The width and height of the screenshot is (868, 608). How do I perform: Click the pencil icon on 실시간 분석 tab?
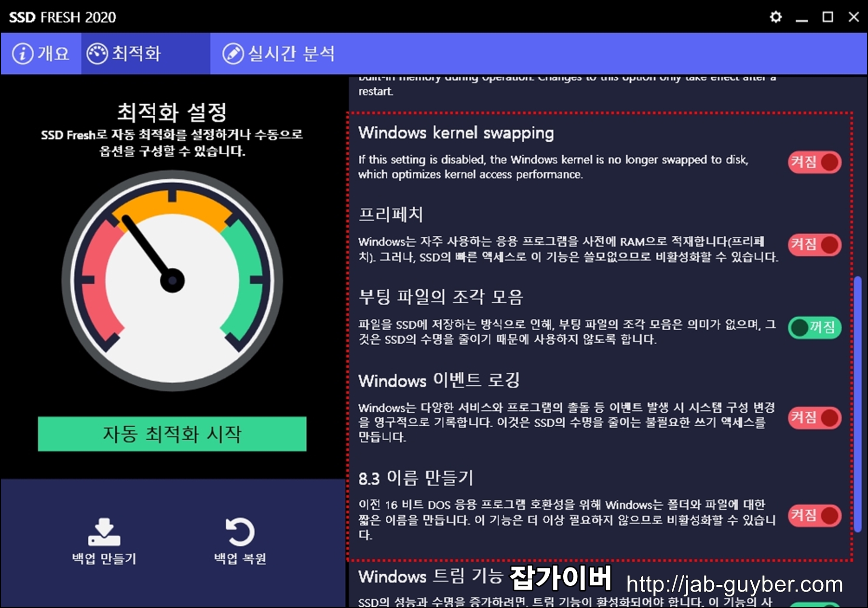(x=233, y=54)
